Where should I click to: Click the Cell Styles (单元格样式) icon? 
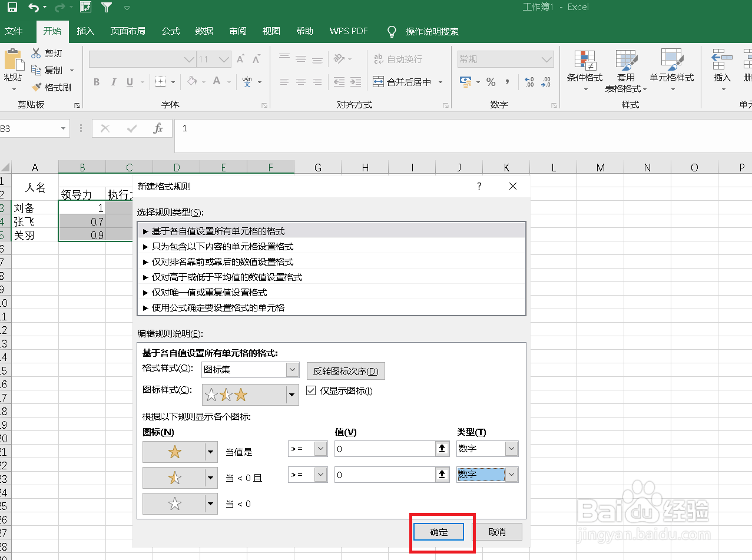672,68
